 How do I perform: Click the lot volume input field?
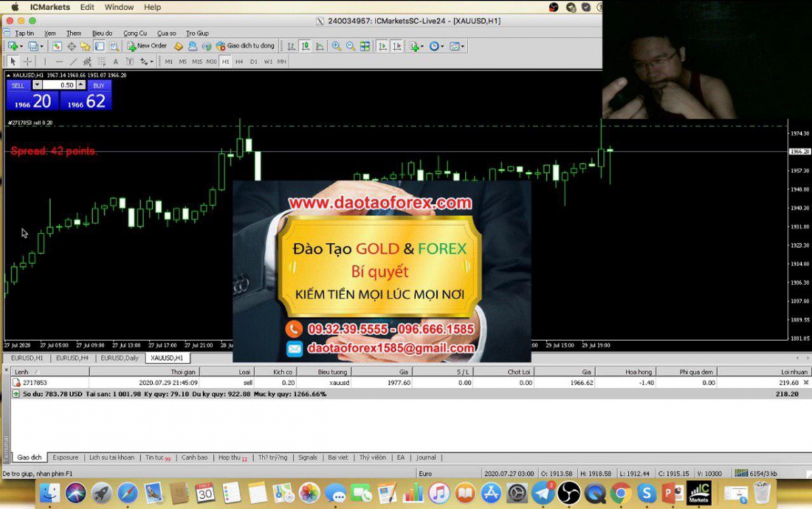pos(59,85)
